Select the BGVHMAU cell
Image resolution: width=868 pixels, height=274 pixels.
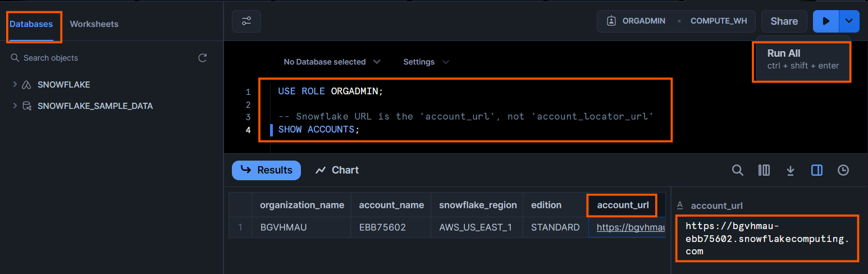[301, 227]
